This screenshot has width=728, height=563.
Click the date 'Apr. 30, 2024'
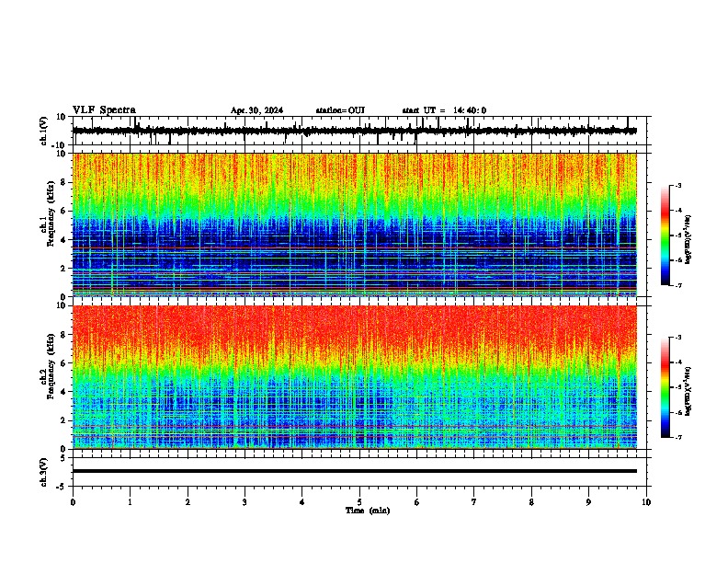pos(256,110)
